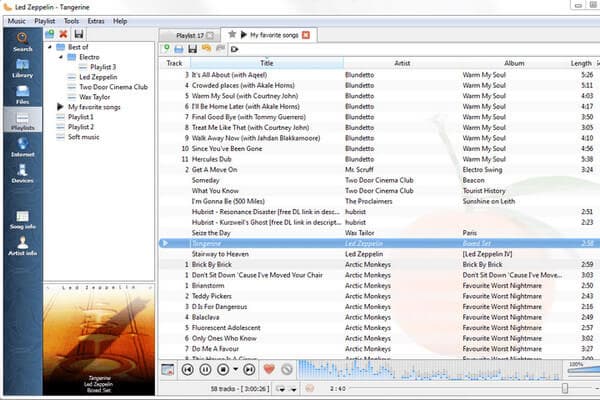Viewport: 600px width, 400px height.
Task: Click the orange undo arrow icon
Action: pyautogui.click(x=206, y=49)
